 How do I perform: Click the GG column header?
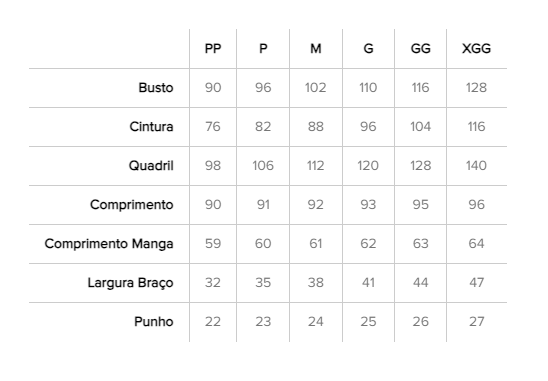coord(420,49)
